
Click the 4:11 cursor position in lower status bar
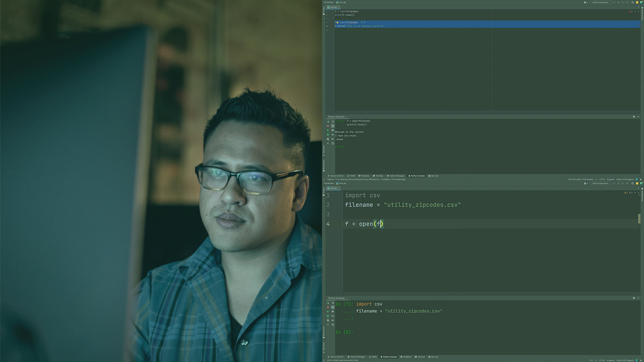pyautogui.click(x=592, y=360)
